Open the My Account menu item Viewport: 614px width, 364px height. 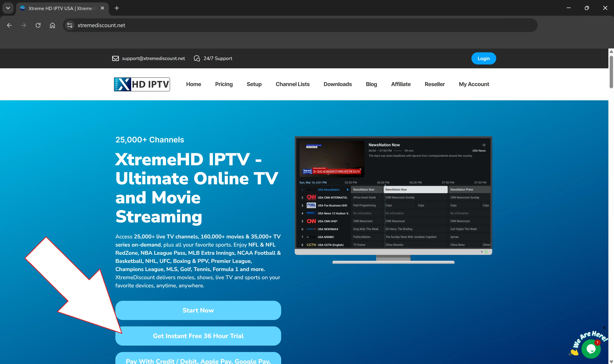pos(474,84)
